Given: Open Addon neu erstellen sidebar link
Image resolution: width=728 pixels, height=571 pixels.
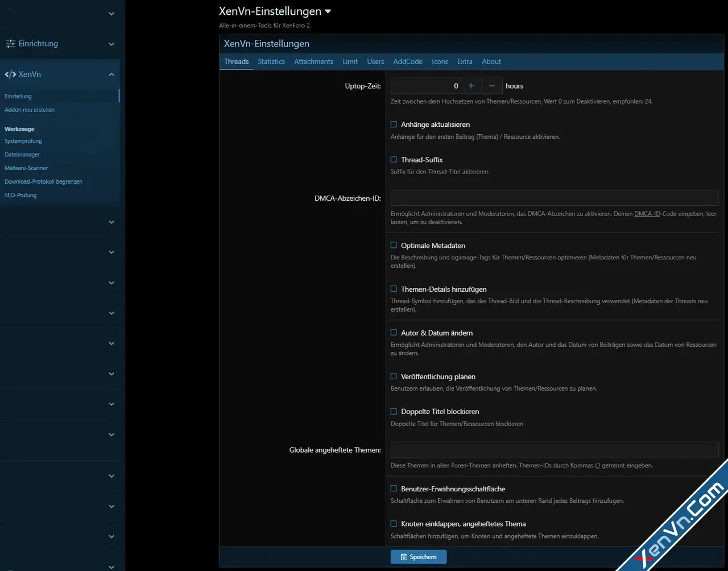Looking at the screenshot, I should click(30, 110).
